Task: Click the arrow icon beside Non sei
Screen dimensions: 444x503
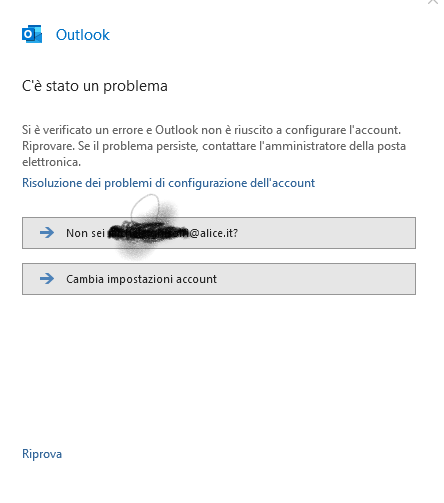Action: point(47,232)
